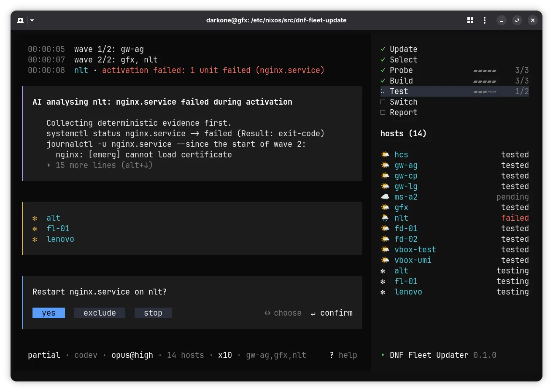The image size is (553, 392).
Task: Expand the 15 more lines disclosure
Action: (x=100, y=165)
